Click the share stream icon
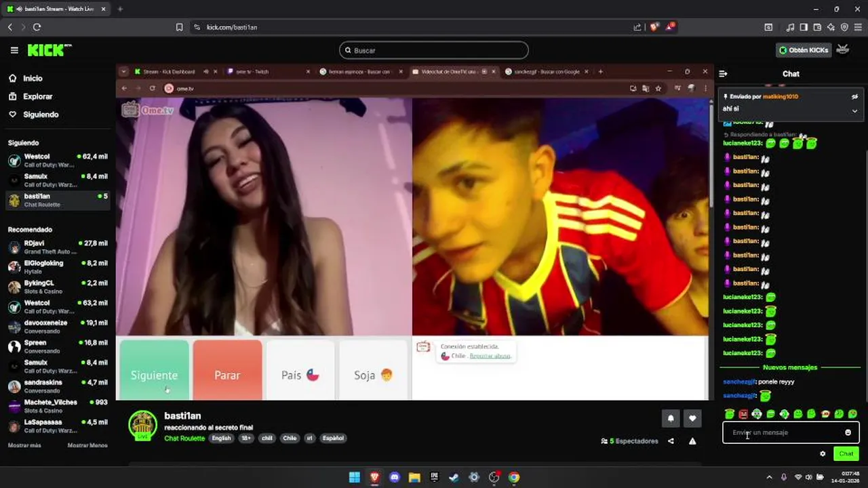The image size is (868, 488). coord(671,441)
